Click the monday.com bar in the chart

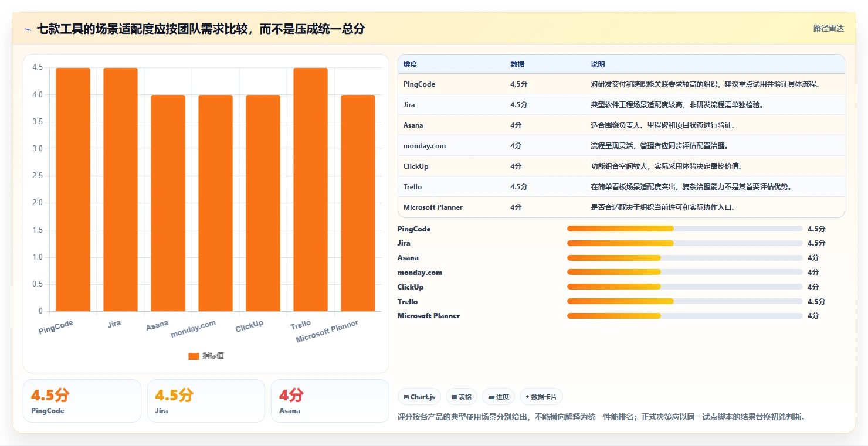[215, 203]
